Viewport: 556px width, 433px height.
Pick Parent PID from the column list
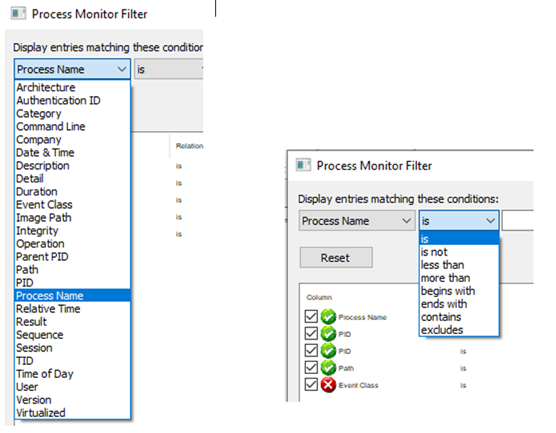(72, 256)
